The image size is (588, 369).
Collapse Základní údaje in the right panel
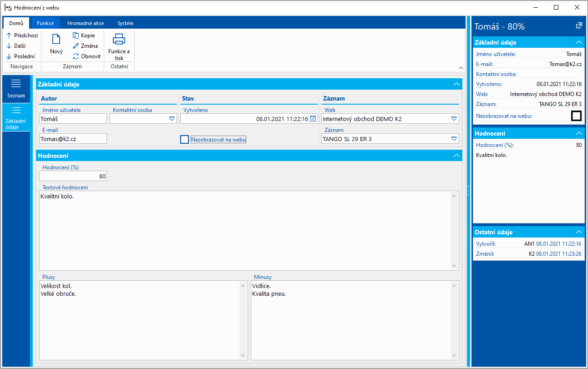[x=579, y=42]
